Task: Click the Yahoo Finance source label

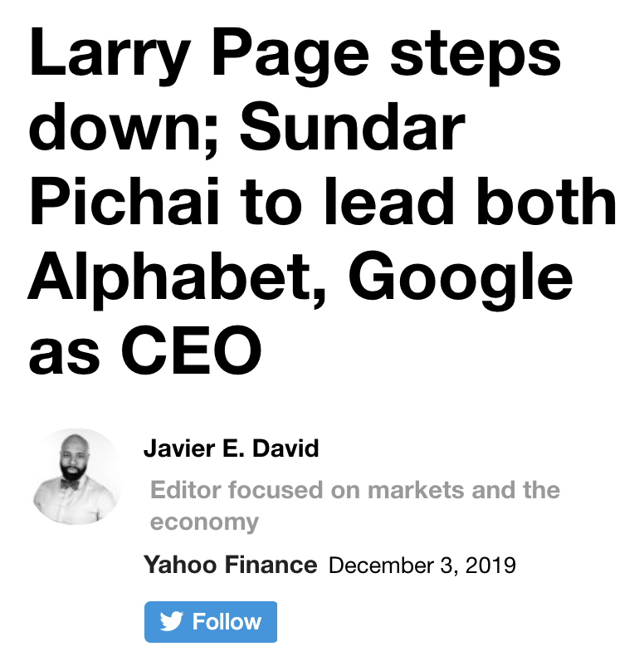Action: click(231, 565)
